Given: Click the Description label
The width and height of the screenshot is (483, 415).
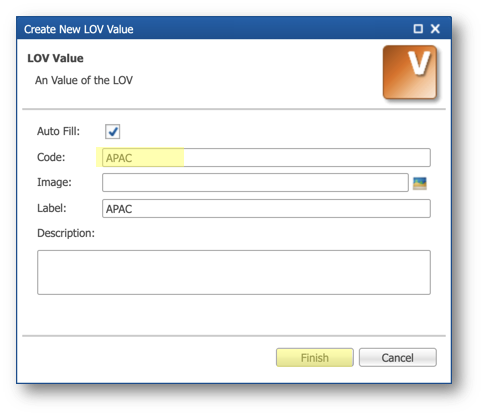Looking at the screenshot, I should [66, 233].
